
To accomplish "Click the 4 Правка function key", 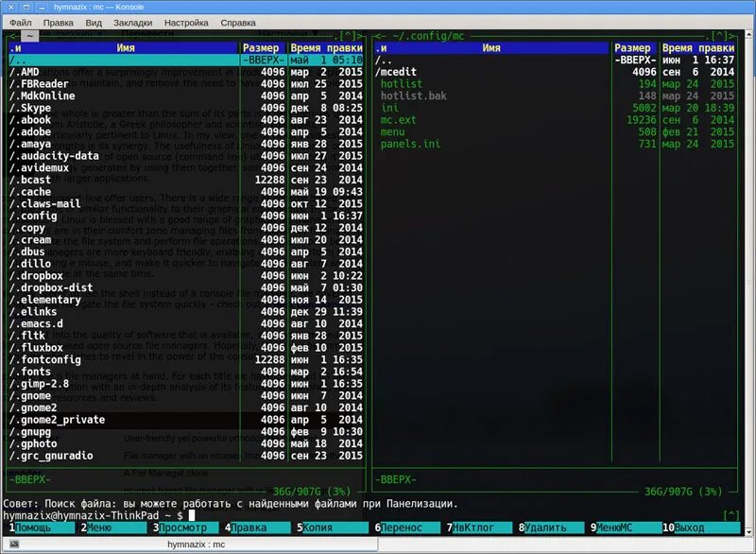I will click(257, 528).
